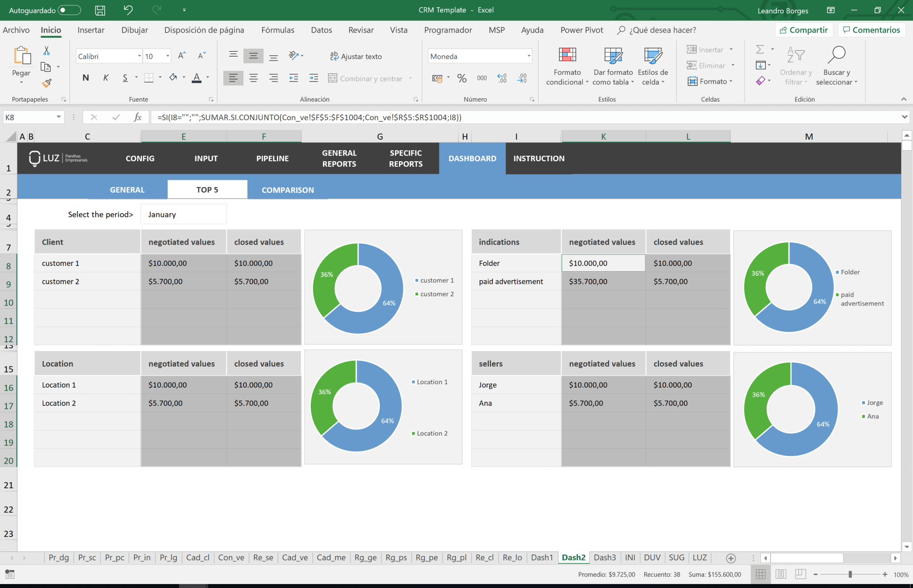Toggle italic formatting
The width and height of the screenshot is (913, 588).
[106, 78]
